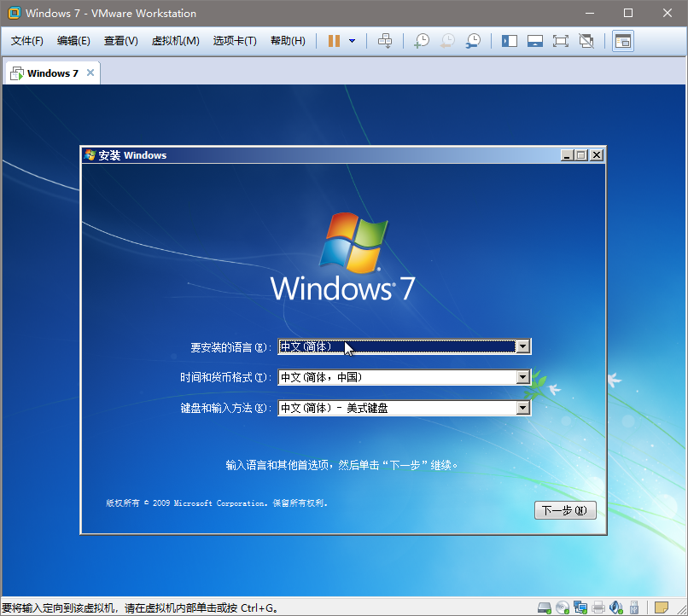The width and height of the screenshot is (688, 616).
Task: Open the 编辑(E) menu
Action: (x=73, y=41)
